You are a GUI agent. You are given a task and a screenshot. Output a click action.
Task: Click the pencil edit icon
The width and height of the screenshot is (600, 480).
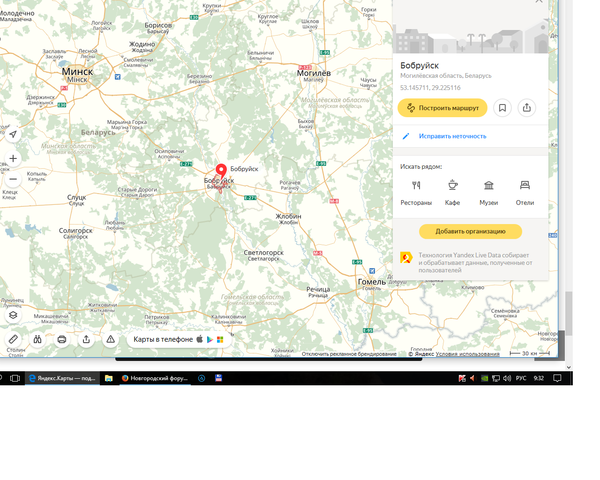click(406, 136)
